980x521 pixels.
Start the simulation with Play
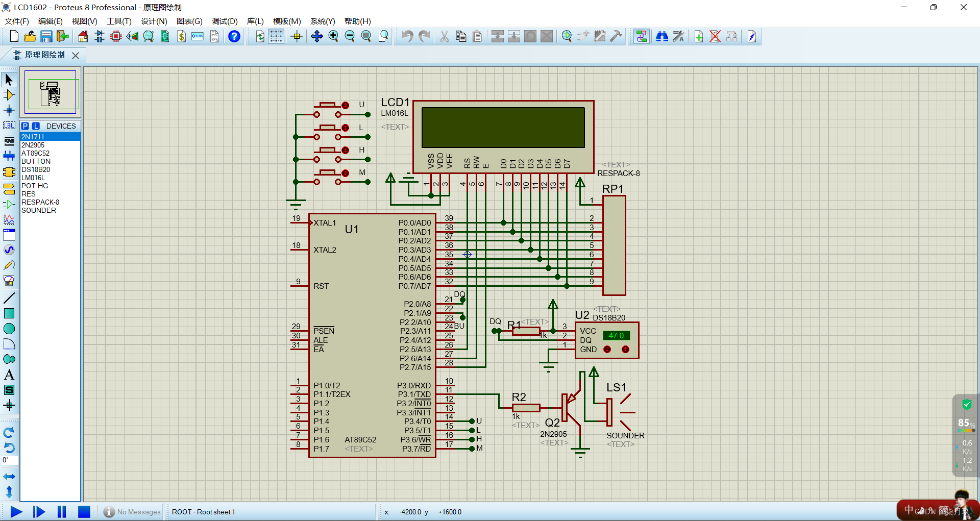coord(16,512)
